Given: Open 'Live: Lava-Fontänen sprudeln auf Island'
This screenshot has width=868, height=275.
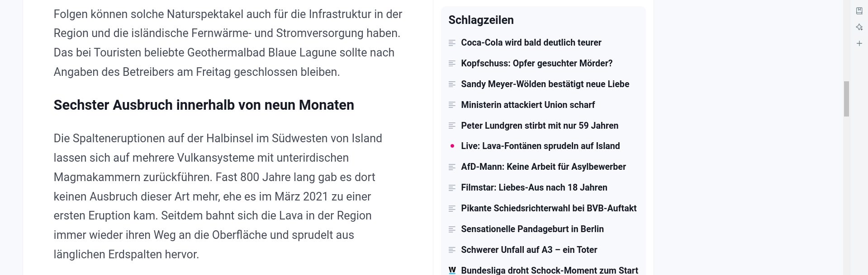Looking at the screenshot, I should coord(541,146).
